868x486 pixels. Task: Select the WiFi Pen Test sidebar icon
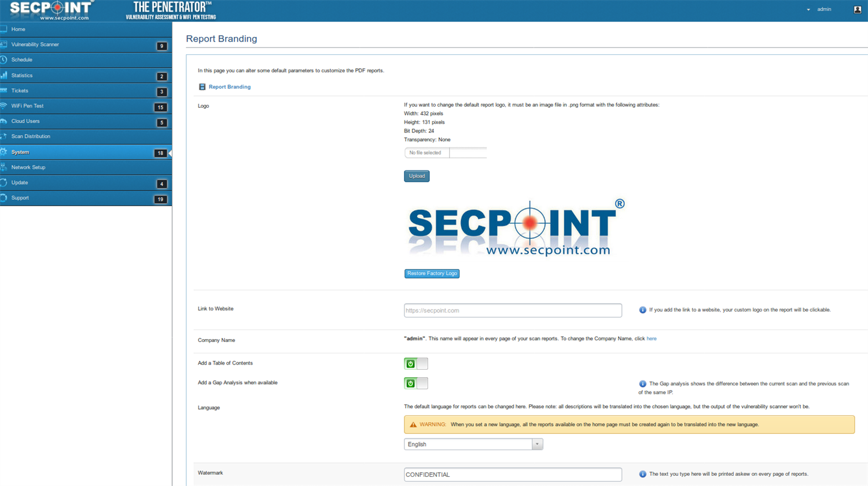(6, 106)
